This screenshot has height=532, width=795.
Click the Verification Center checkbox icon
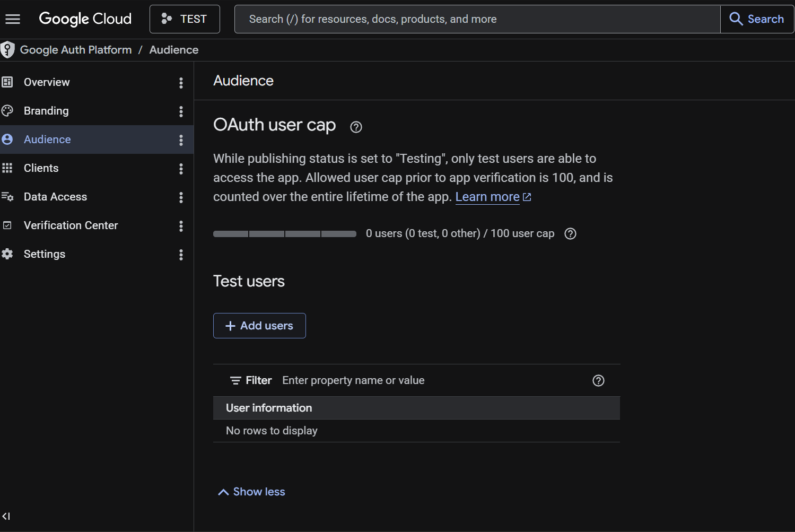tap(7, 225)
